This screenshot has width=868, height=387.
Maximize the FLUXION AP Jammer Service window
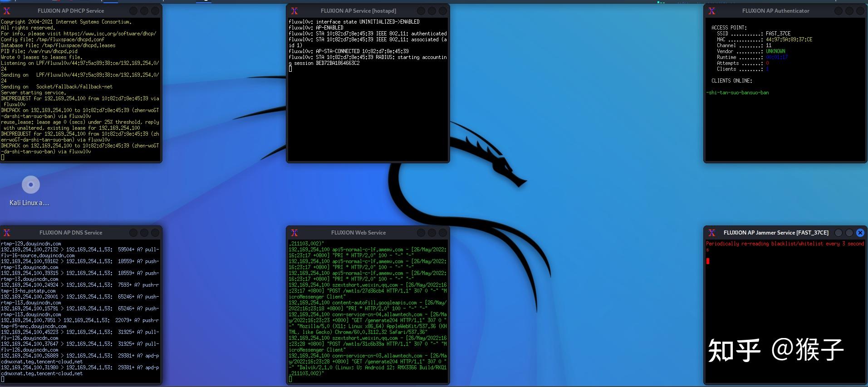(849, 233)
